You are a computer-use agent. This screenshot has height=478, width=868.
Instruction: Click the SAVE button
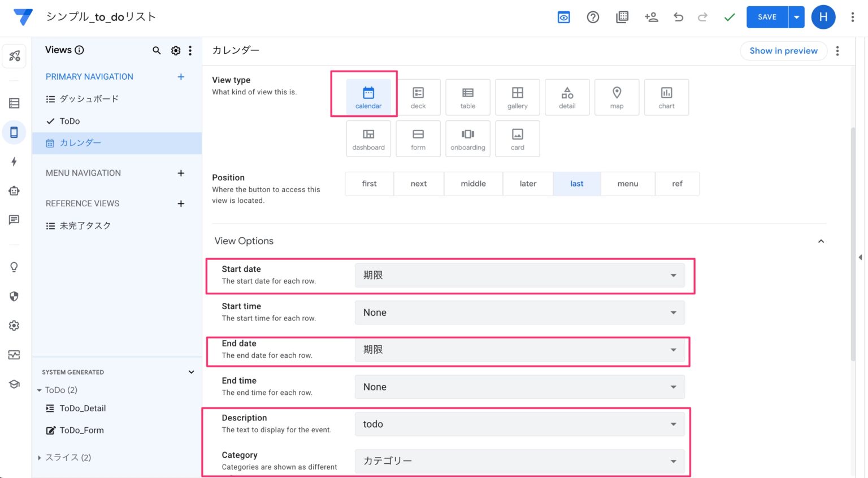pos(767,17)
